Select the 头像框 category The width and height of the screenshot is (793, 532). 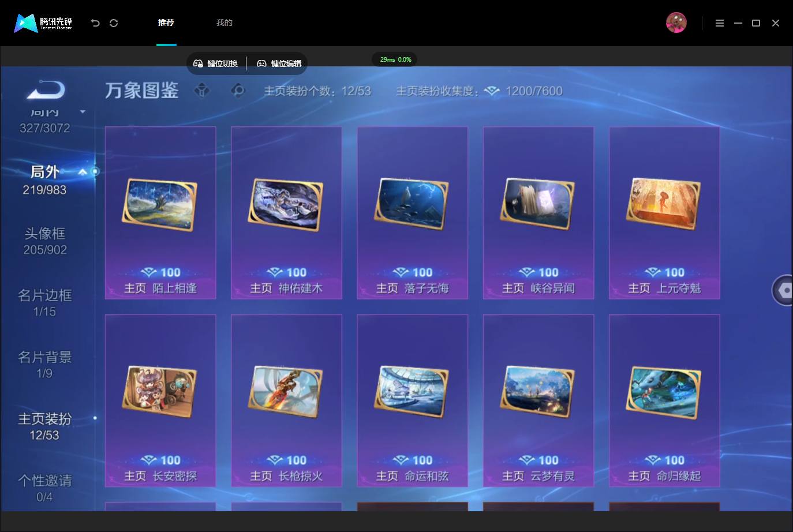pyautogui.click(x=45, y=241)
